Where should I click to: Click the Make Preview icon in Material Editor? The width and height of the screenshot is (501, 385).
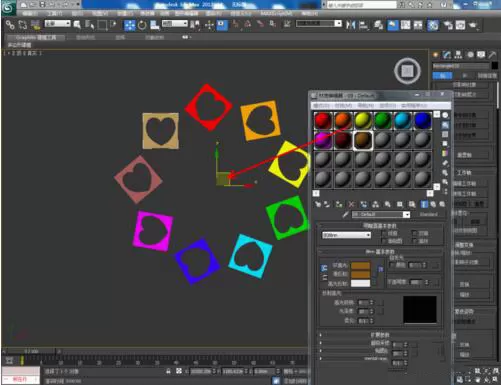(445, 163)
